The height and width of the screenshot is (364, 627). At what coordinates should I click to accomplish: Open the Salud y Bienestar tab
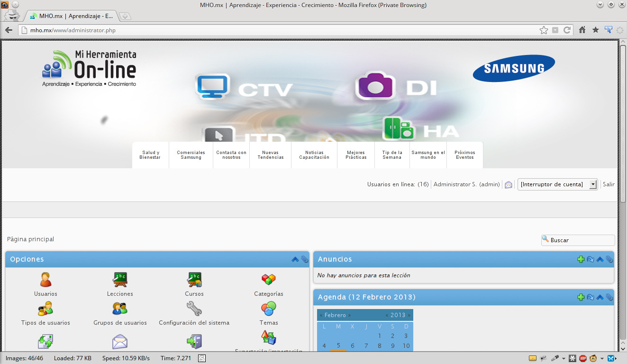[x=150, y=155]
